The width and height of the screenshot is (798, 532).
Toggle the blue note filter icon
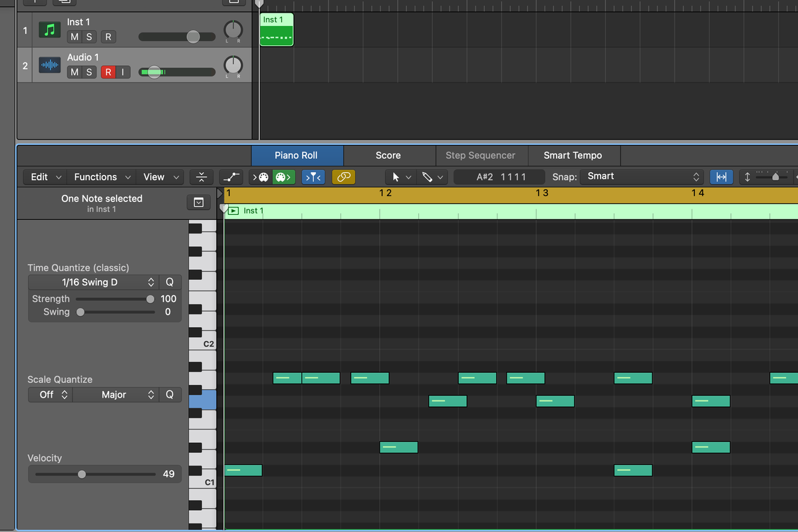(313, 177)
